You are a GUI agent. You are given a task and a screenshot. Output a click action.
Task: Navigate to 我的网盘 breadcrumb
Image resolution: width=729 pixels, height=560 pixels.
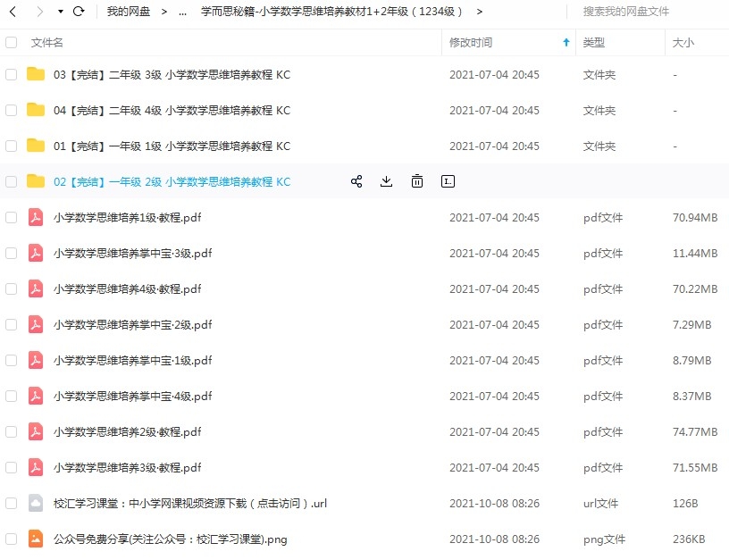click(x=129, y=12)
